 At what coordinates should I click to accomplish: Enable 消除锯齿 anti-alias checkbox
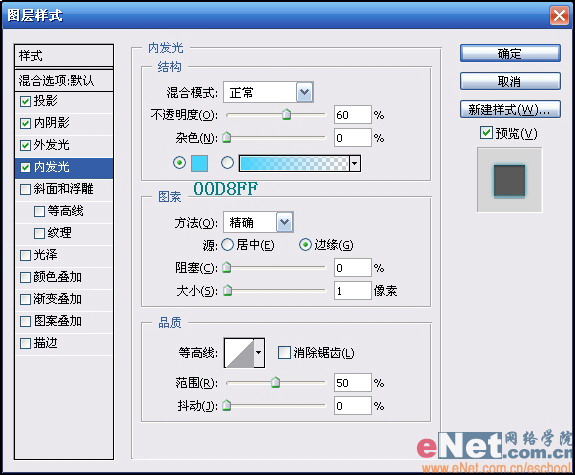(284, 352)
